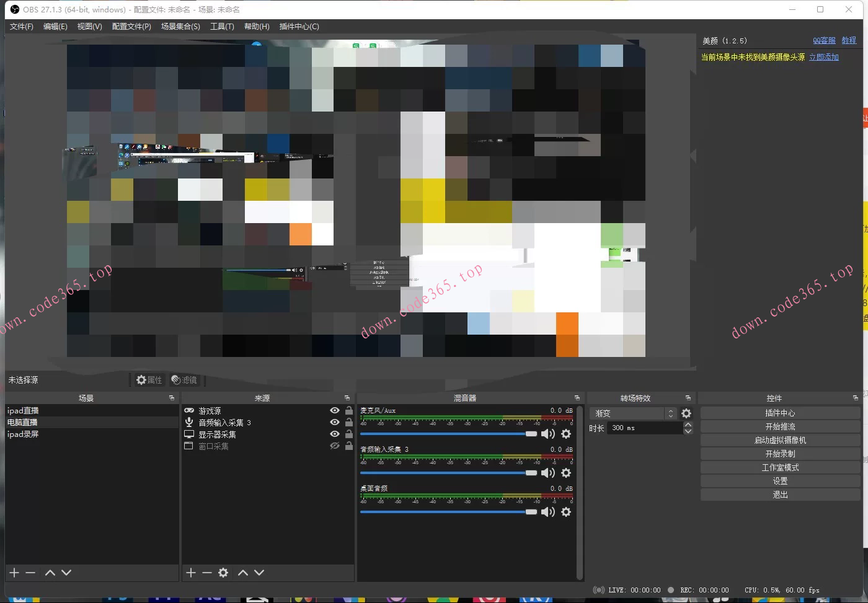Open the 插件中心(C) menu
Image resolution: width=868 pixels, height=603 pixels.
coord(299,26)
